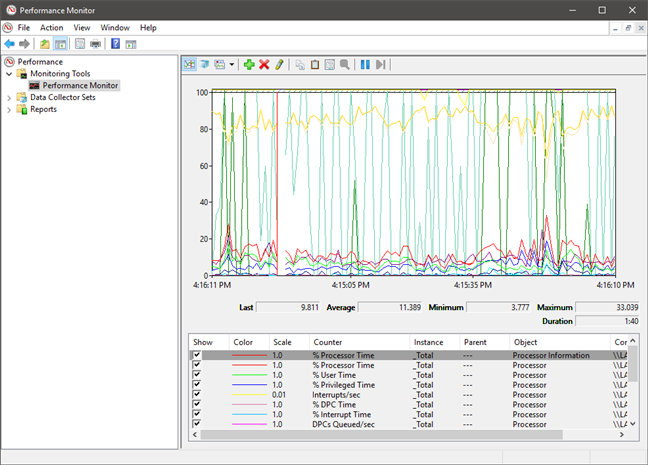Click the % DPC Time color swatch
The image size is (648, 465).
tap(248, 405)
